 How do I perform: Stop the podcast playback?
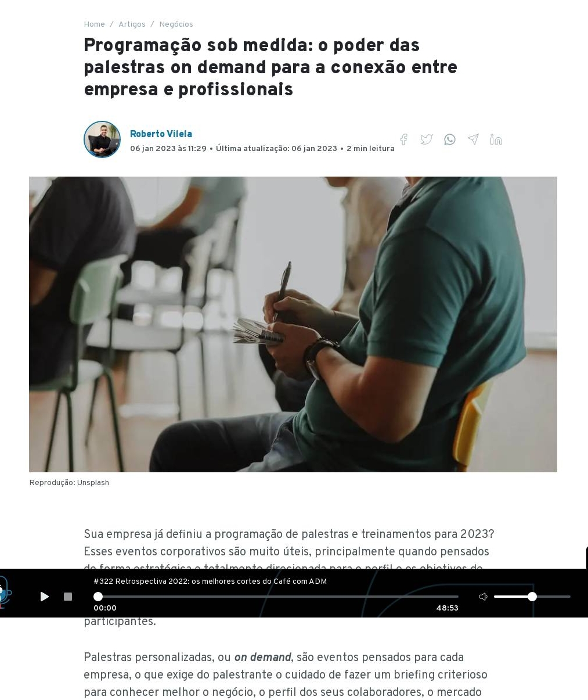(x=68, y=597)
